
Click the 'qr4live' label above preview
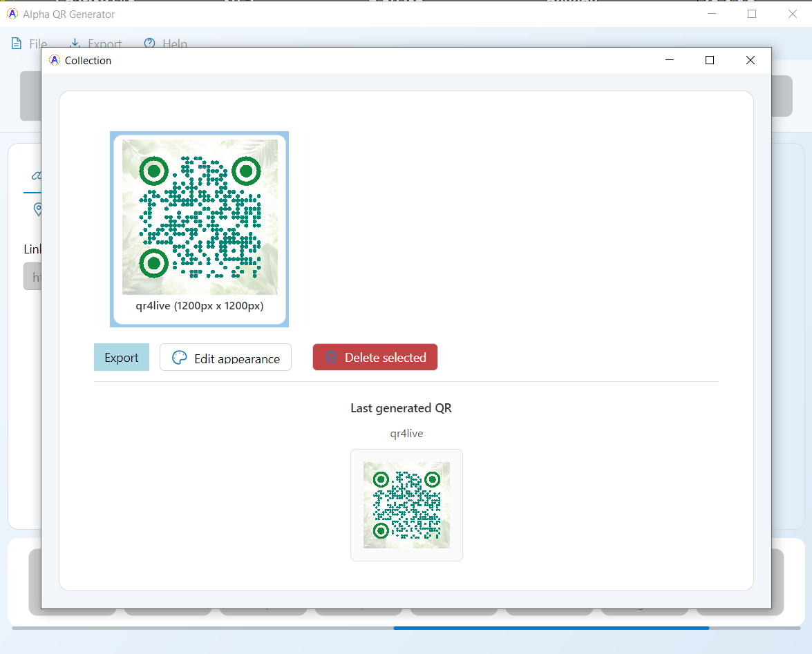[406, 434]
